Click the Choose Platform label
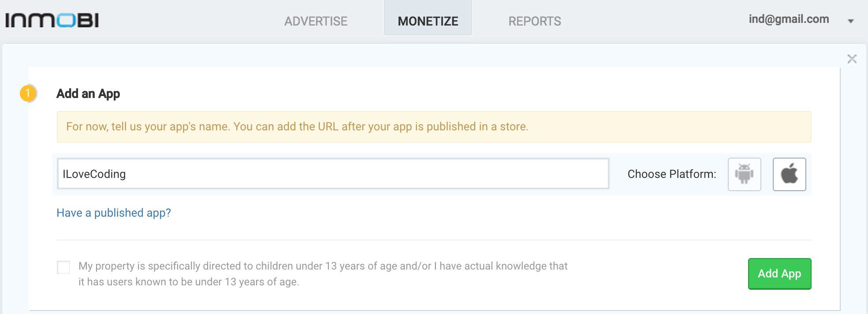This screenshot has height=314, width=868. (672, 174)
